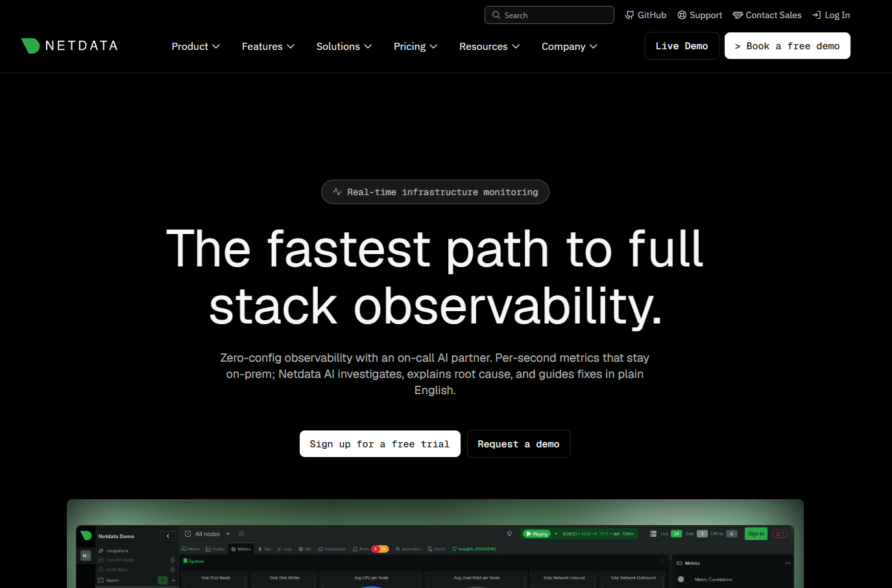
Task: Click the Netdata logo in the header
Action: (x=69, y=45)
